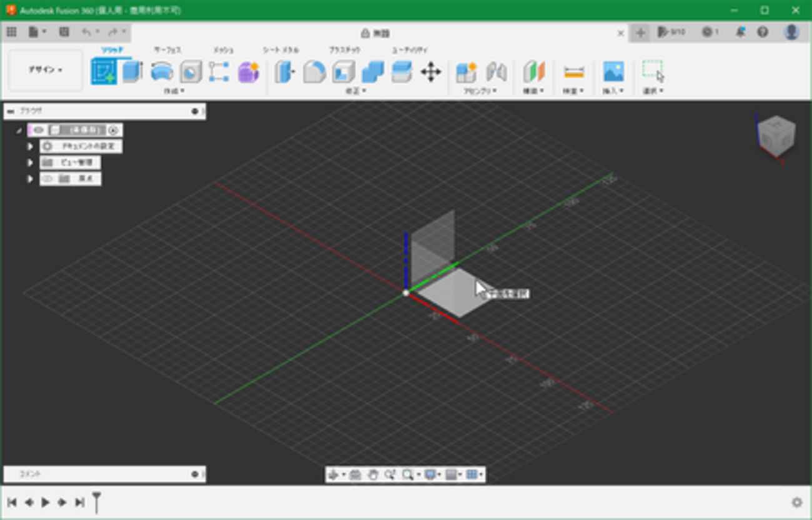Select the Revolve tool
Image resolution: width=812 pixels, height=520 pixels.
click(x=162, y=72)
